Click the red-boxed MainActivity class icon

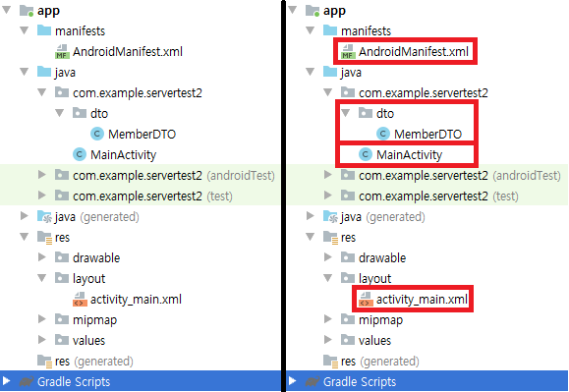pyautogui.click(x=366, y=154)
